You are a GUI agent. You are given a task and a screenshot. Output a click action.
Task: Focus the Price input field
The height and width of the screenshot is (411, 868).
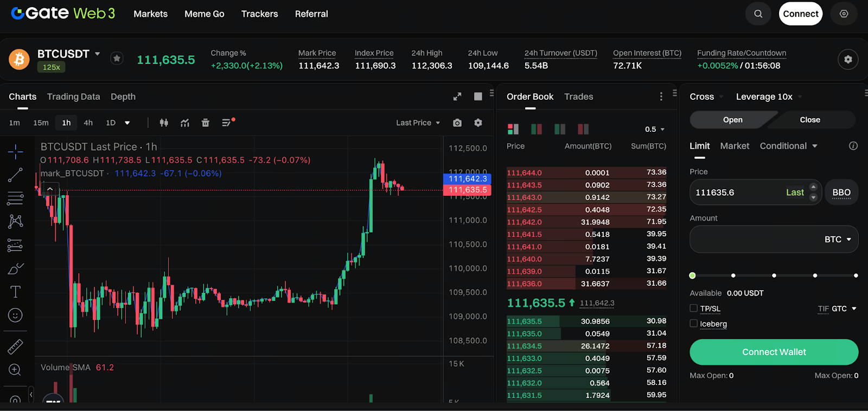[756, 192]
